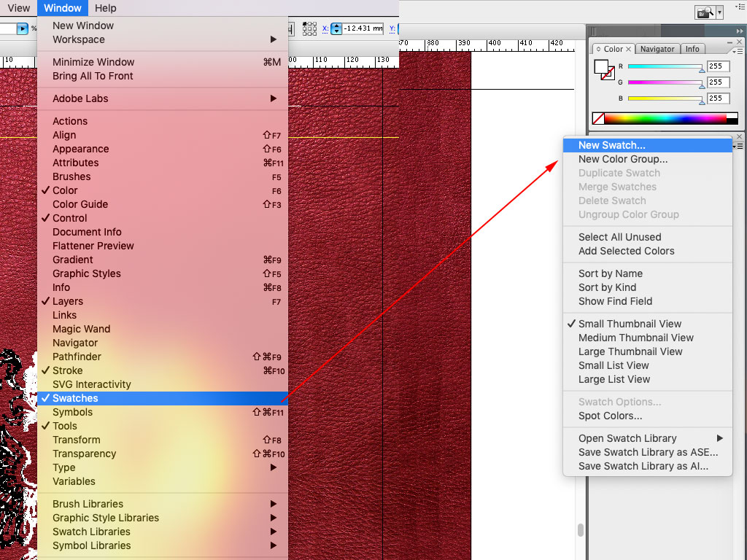
Task: Toggle the checked Tools entry
Action: pyautogui.click(x=163, y=426)
